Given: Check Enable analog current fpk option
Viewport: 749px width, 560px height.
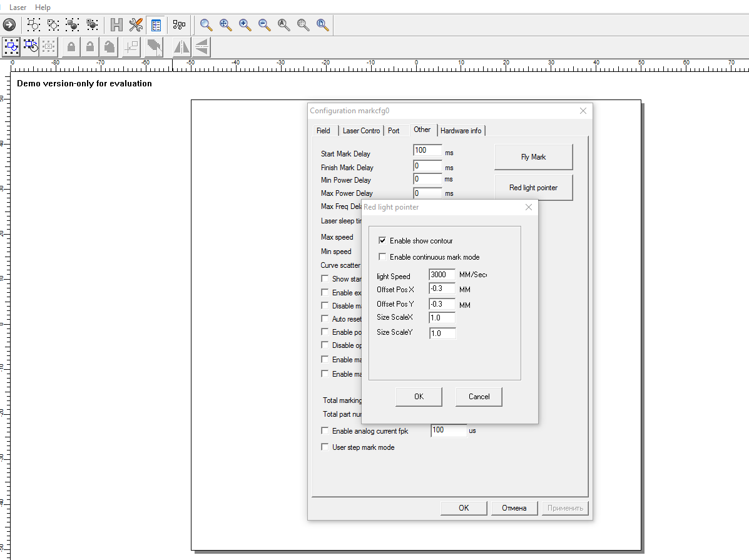Looking at the screenshot, I should (x=325, y=431).
